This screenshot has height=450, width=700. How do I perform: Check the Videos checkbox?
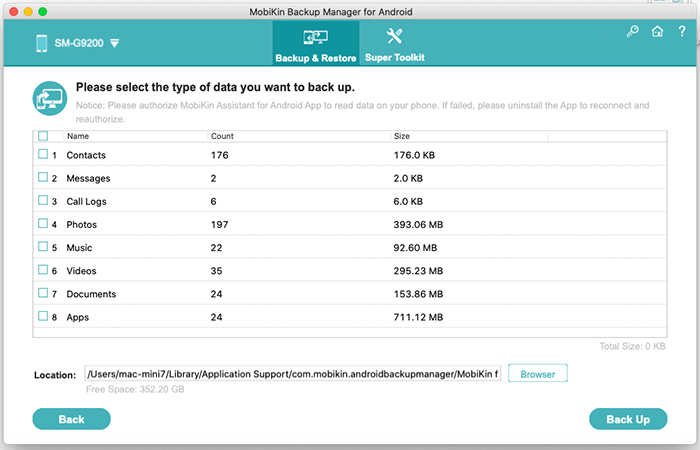(43, 270)
